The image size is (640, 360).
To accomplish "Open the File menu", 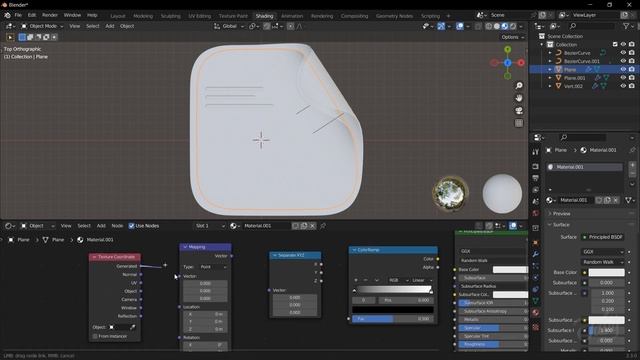I will pyautogui.click(x=18, y=15).
